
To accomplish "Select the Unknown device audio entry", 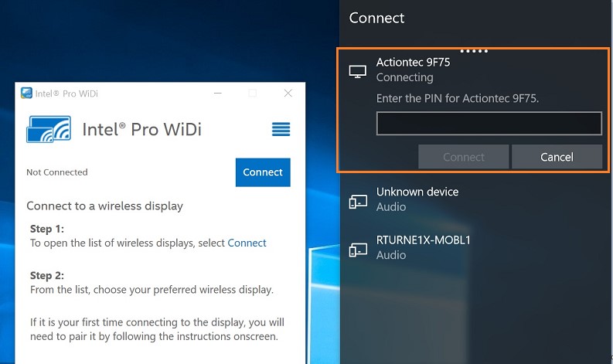I will tap(474, 199).
